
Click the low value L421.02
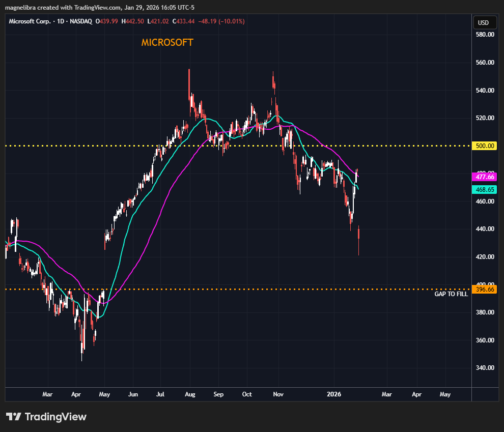coord(158,21)
